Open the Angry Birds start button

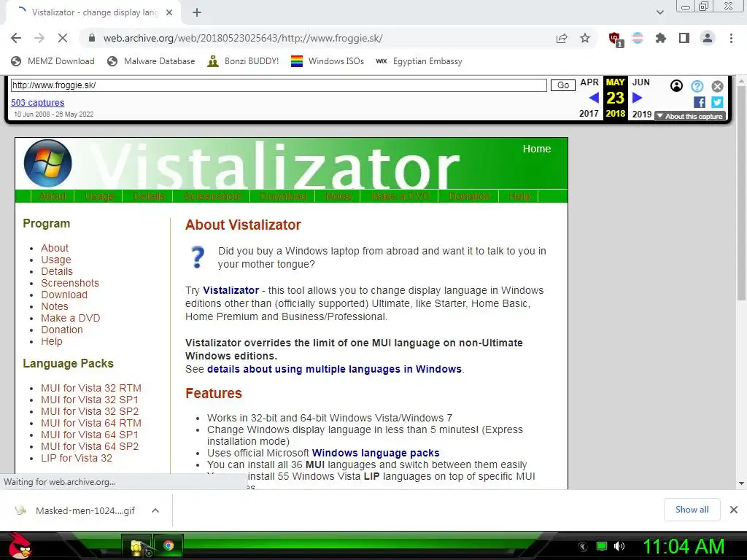point(19,545)
